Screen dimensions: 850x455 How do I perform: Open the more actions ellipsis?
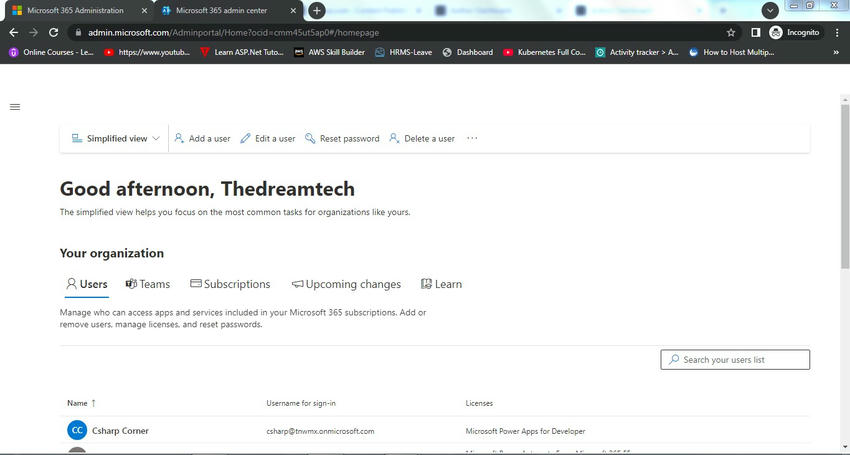(x=472, y=138)
